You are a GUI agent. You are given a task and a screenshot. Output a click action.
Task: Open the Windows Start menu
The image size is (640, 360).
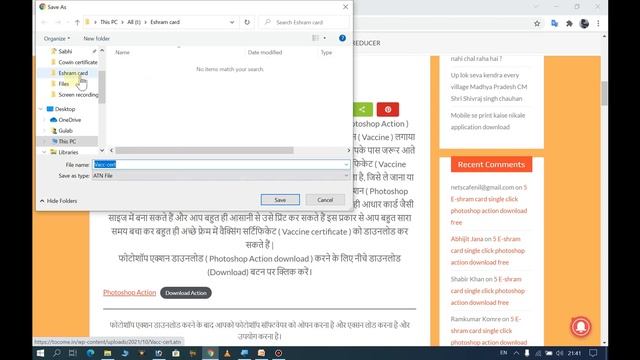coord(40,353)
